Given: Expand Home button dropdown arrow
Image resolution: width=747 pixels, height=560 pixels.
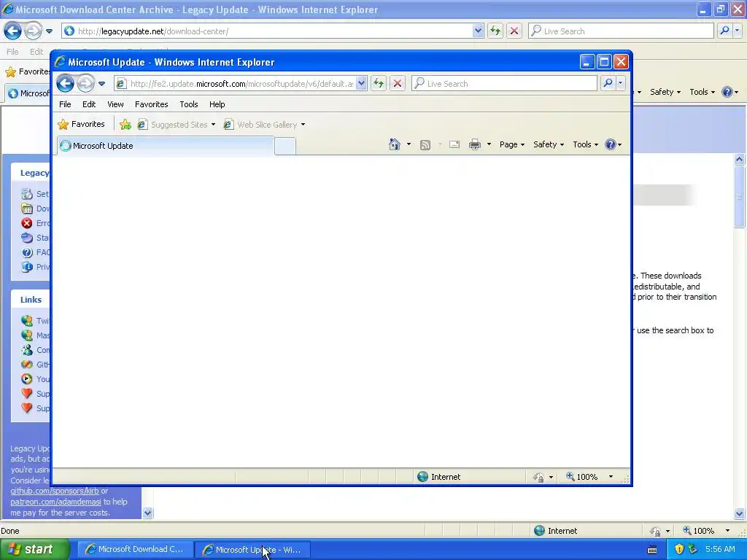Looking at the screenshot, I should (x=409, y=144).
